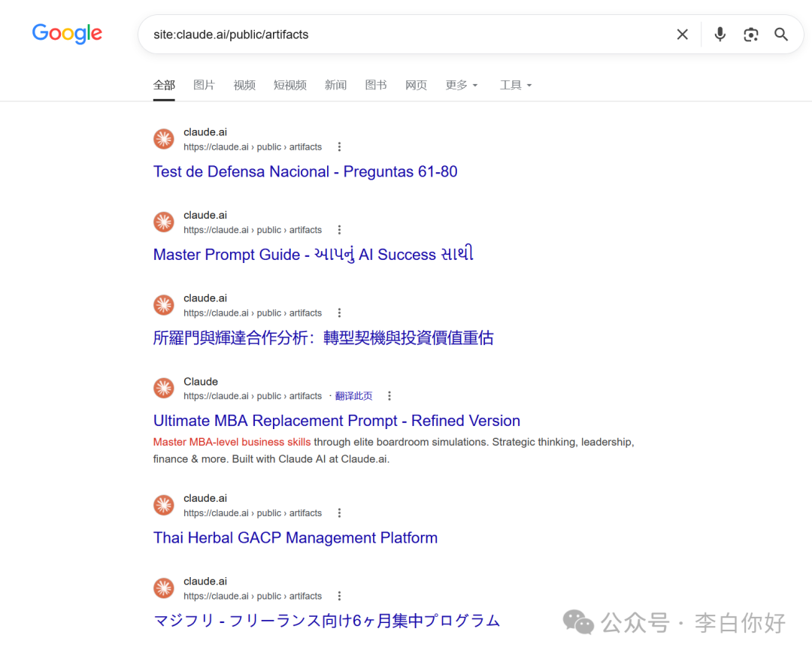
Task: Open more options for 所羅門與輝達 result
Action: (339, 313)
